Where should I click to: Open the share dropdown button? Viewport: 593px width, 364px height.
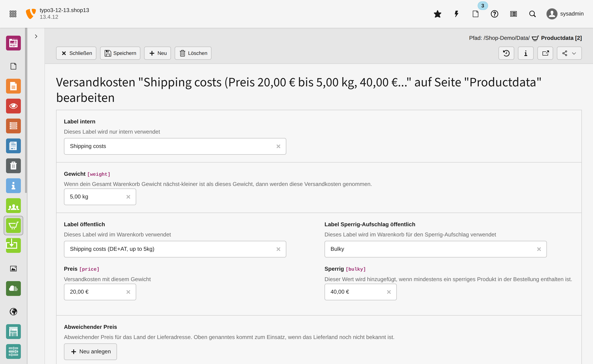pyautogui.click(x=569, y=53)
